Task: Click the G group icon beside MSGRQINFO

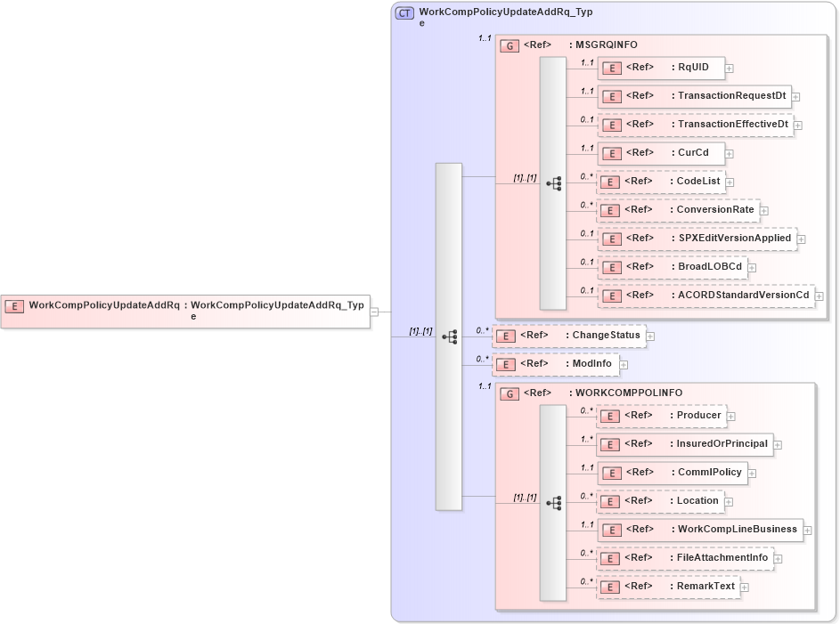Action: click(510, 45)
